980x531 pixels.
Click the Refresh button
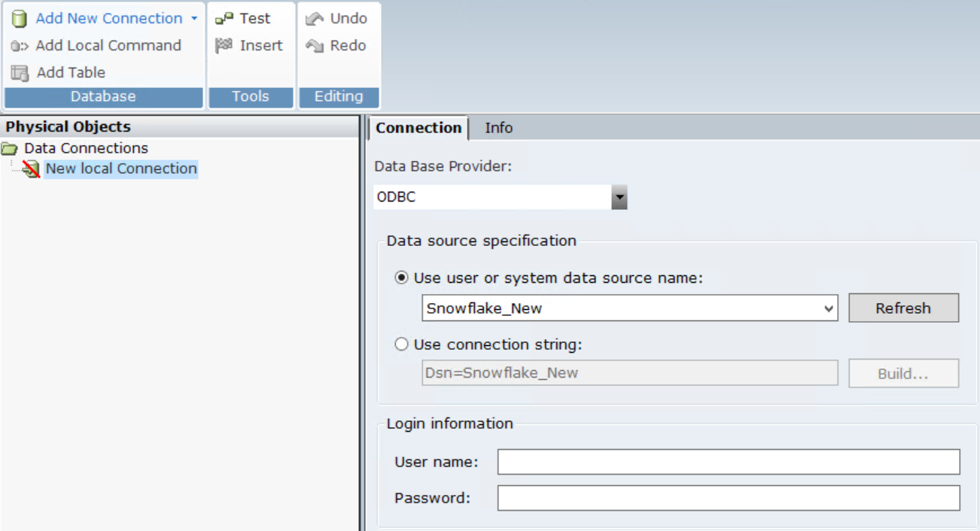click(903, 308)
